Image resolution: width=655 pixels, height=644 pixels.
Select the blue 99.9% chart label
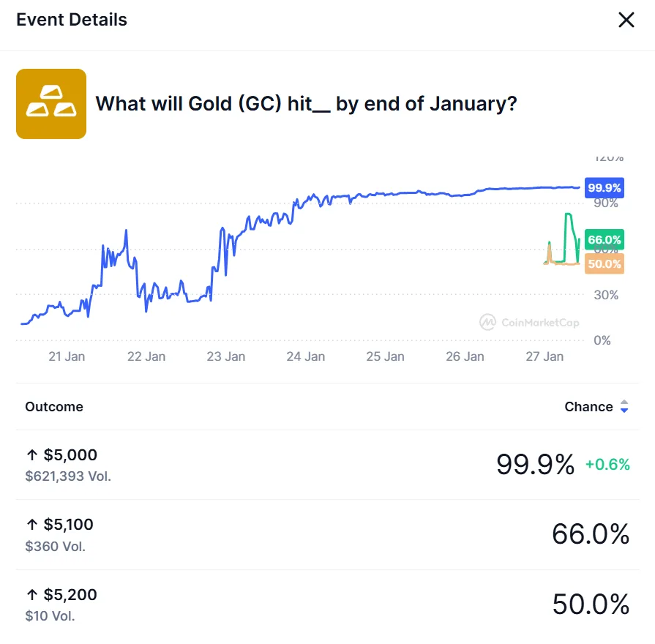(605, 188)
